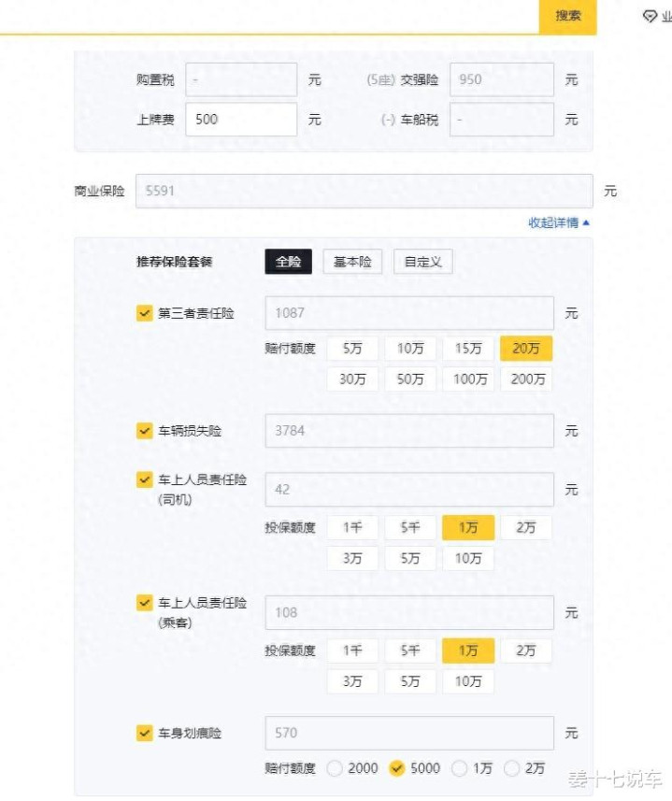Click the 商业保险 amount field
This screenshot has width=672, height=801.
(x=365, y=191)
